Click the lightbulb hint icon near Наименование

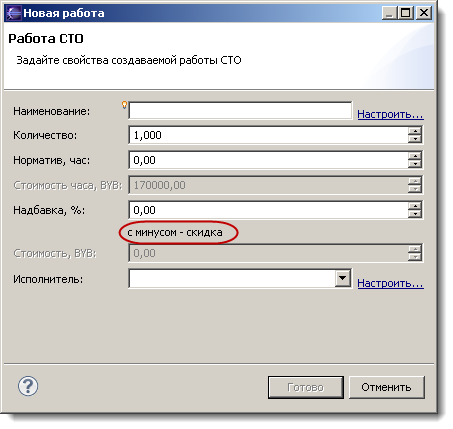pyautogui.click(x=124, y=105)
